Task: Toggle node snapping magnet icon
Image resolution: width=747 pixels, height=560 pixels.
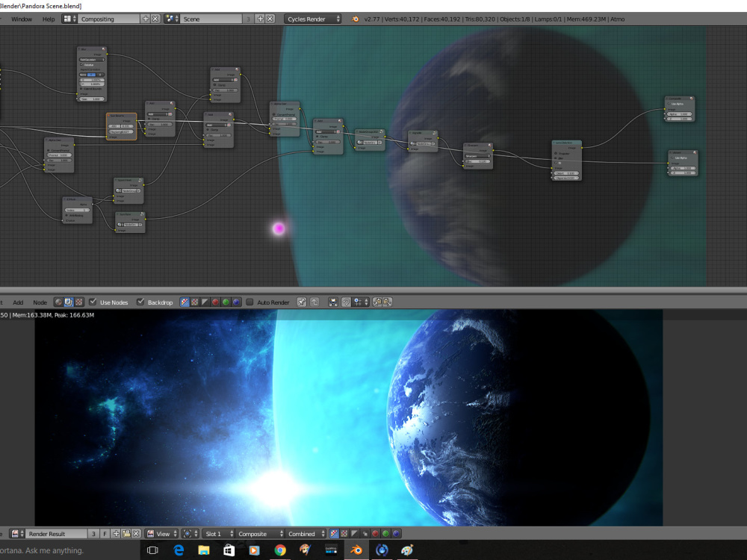Action: click(347, 302)
